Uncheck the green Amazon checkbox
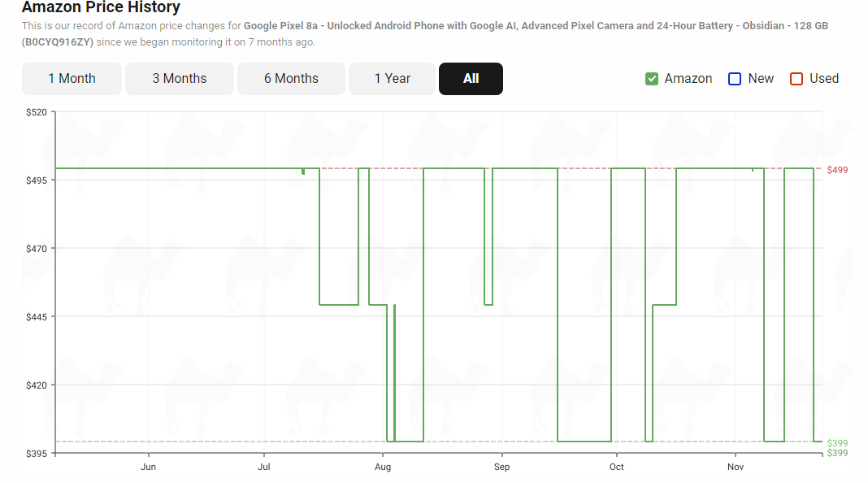Screen dimensions: 868x483 [x=652, y=79]
